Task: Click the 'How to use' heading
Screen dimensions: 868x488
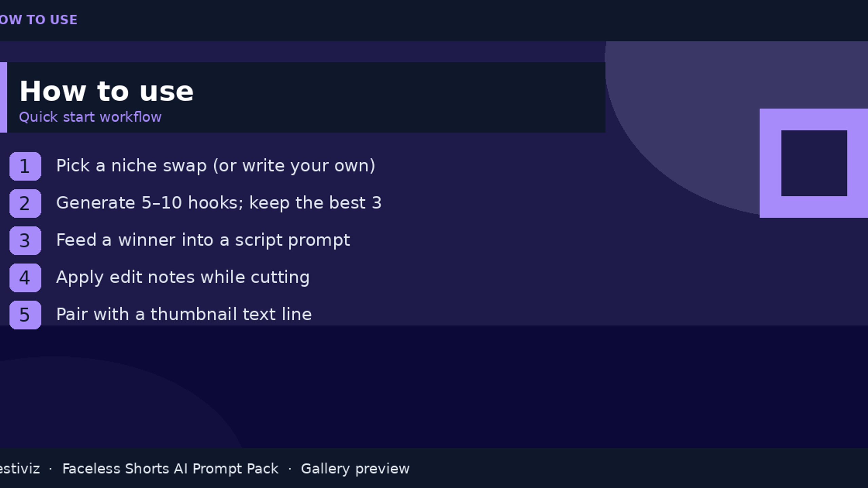Action: point(106,91)
